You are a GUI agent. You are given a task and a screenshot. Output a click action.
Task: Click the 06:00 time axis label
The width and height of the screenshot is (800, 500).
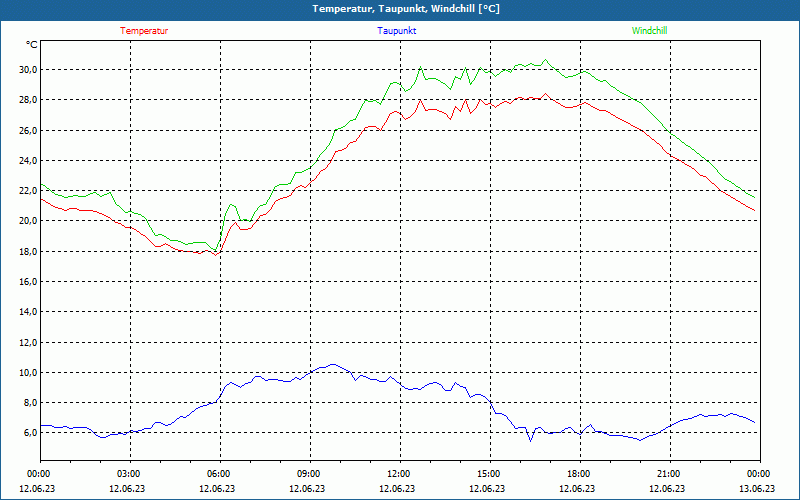pos(220,474)
